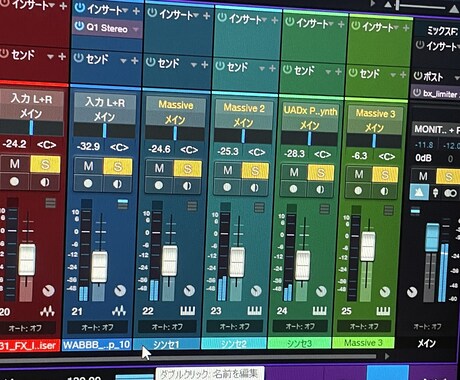Screen dimensions: 460x380
Task: Toggle solo on UADx channel 24
Action: coord(320,173)
